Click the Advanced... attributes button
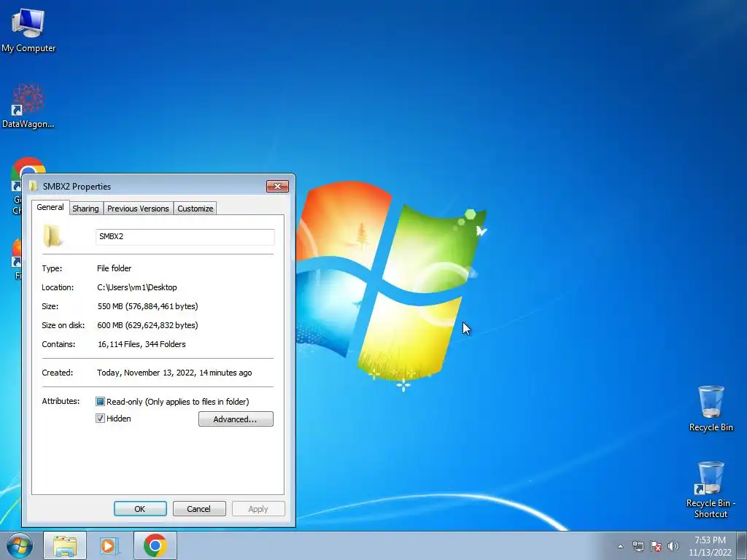The width and height of the screenshot is (747, 560). tap(236, 419)
